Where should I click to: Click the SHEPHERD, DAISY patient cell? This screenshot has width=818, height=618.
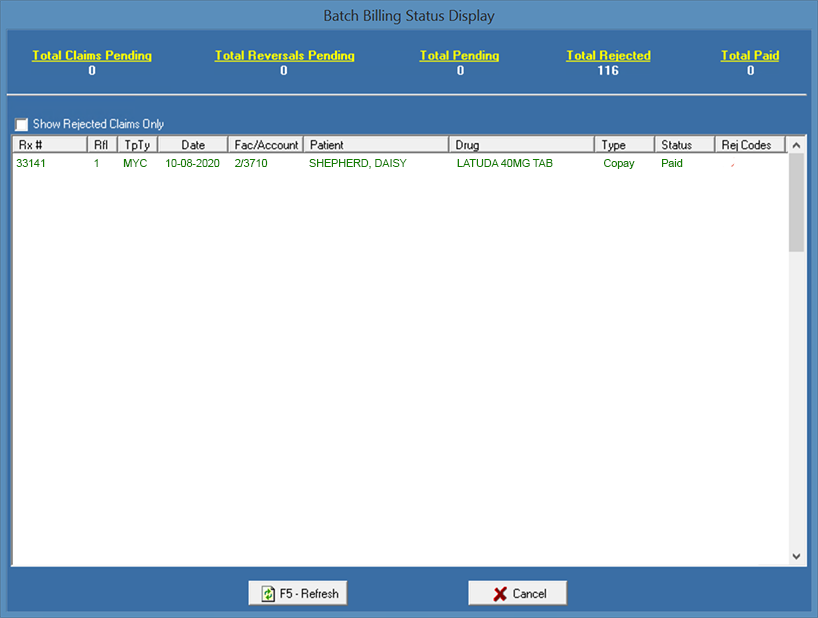coord(357,163)
